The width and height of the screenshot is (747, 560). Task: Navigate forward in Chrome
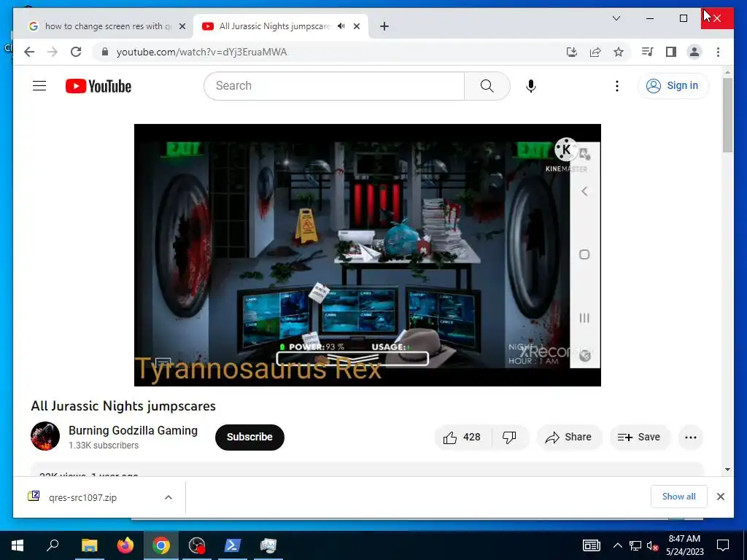[x=53, y=52]
